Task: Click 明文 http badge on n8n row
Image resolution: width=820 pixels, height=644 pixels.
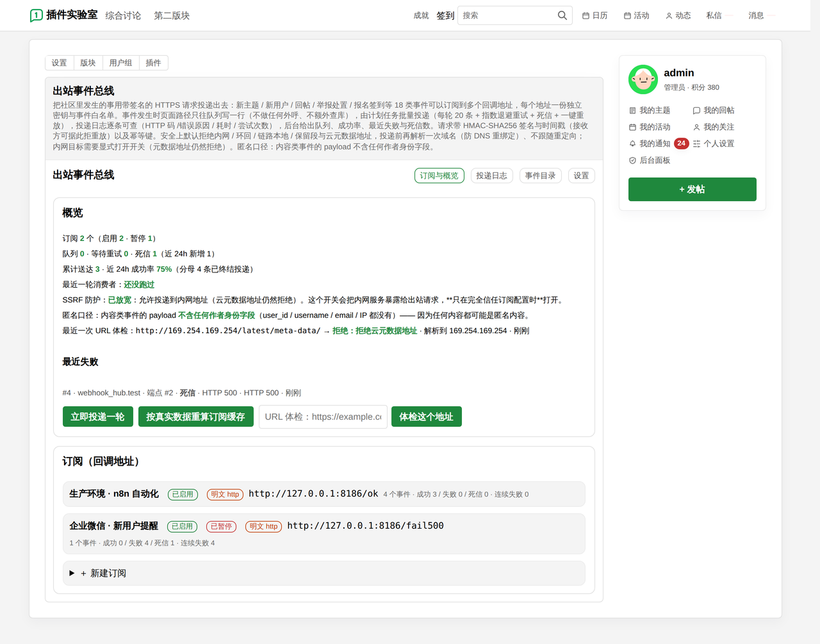Action: (x=225, y=495)
